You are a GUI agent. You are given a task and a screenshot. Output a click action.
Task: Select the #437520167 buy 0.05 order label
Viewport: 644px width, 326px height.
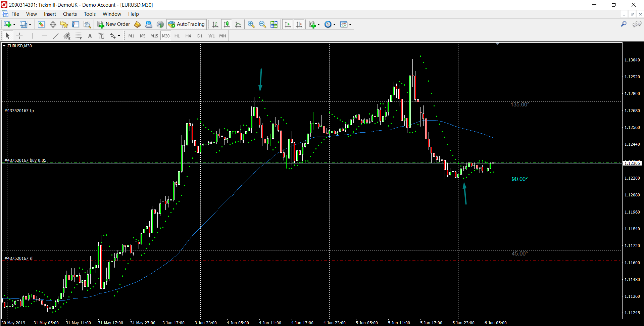click(x=26, y=160)
